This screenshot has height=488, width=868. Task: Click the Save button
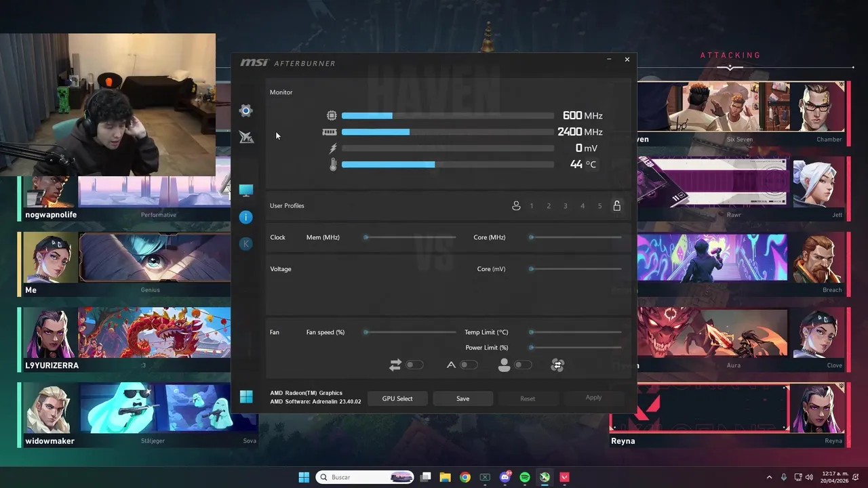pos(463,399)
